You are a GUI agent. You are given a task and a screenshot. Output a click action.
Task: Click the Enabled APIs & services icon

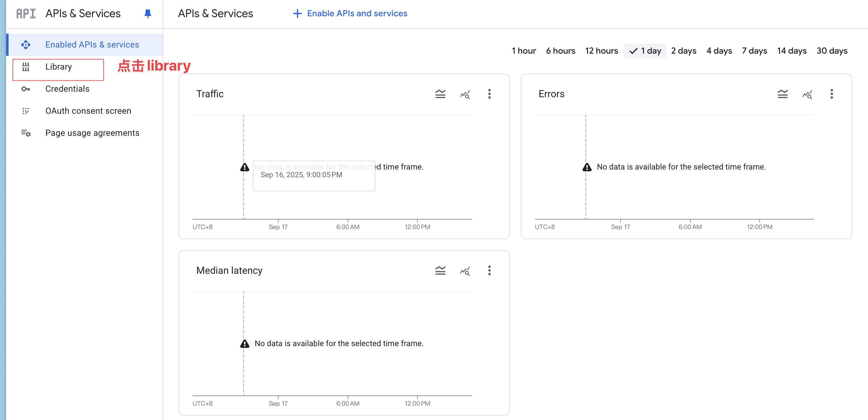(25, 44)
